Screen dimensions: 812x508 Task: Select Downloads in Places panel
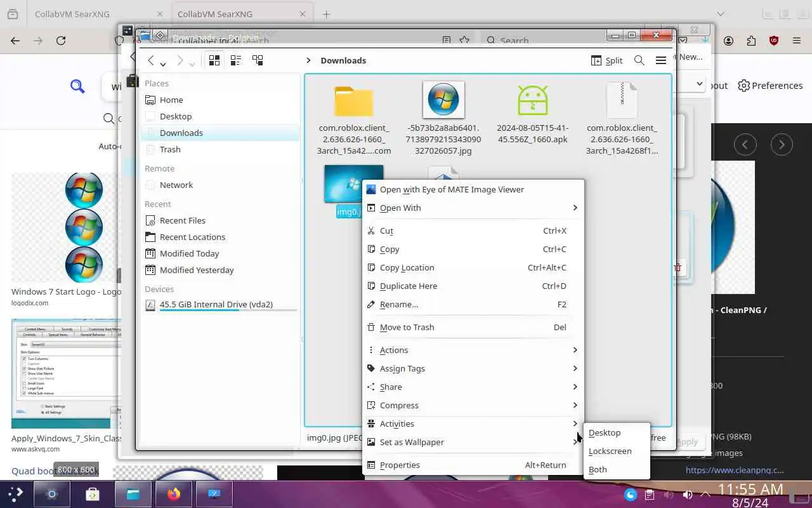(219, 133)
